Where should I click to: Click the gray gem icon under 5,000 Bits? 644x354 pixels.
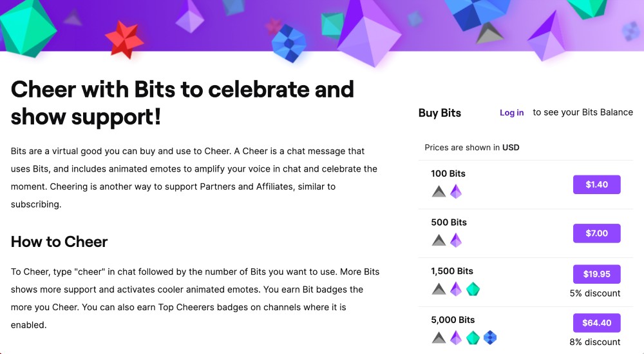coord(439,337)
